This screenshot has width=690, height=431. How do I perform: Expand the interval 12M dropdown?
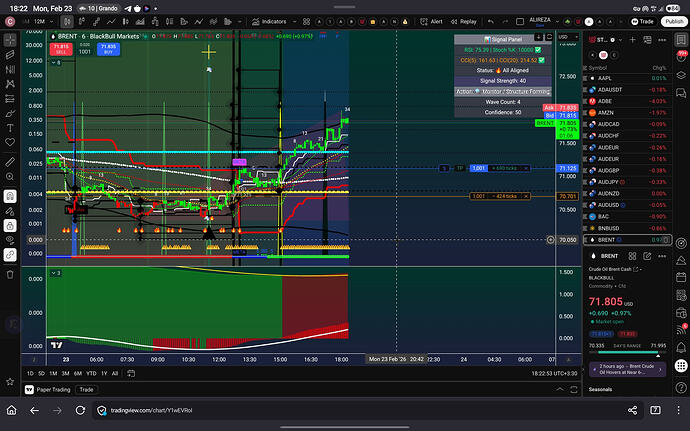[51, 22]
